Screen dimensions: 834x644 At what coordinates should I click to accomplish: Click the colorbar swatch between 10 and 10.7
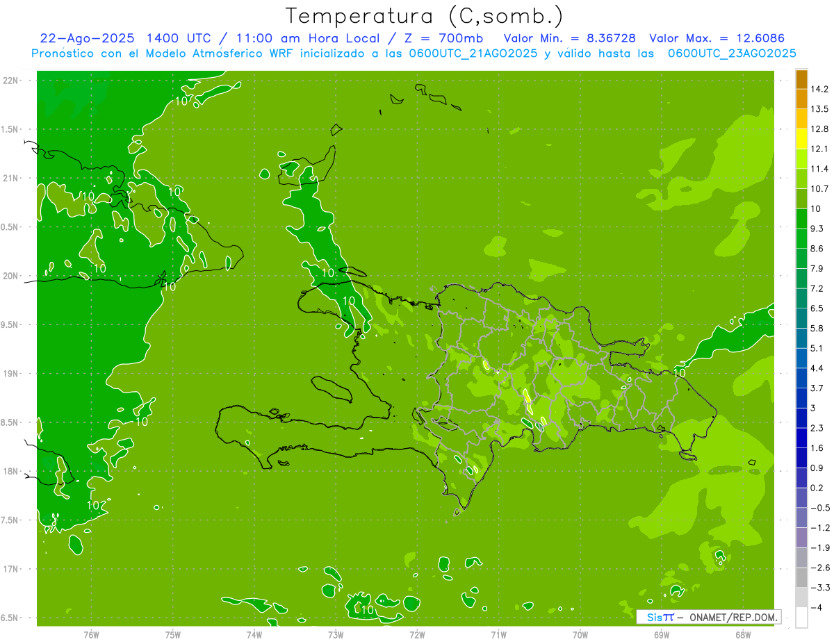click(801, 199)
